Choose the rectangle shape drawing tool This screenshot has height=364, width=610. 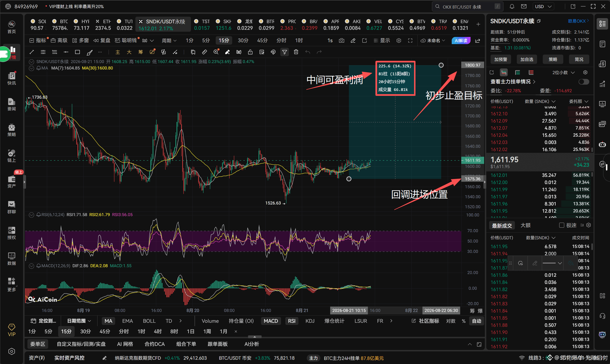[77, 52]
